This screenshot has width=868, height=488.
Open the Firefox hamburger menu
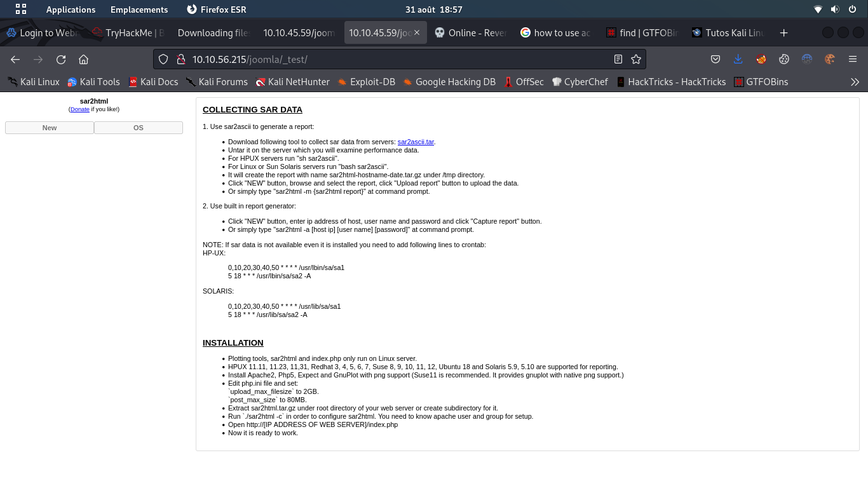(x=852, y=58)
